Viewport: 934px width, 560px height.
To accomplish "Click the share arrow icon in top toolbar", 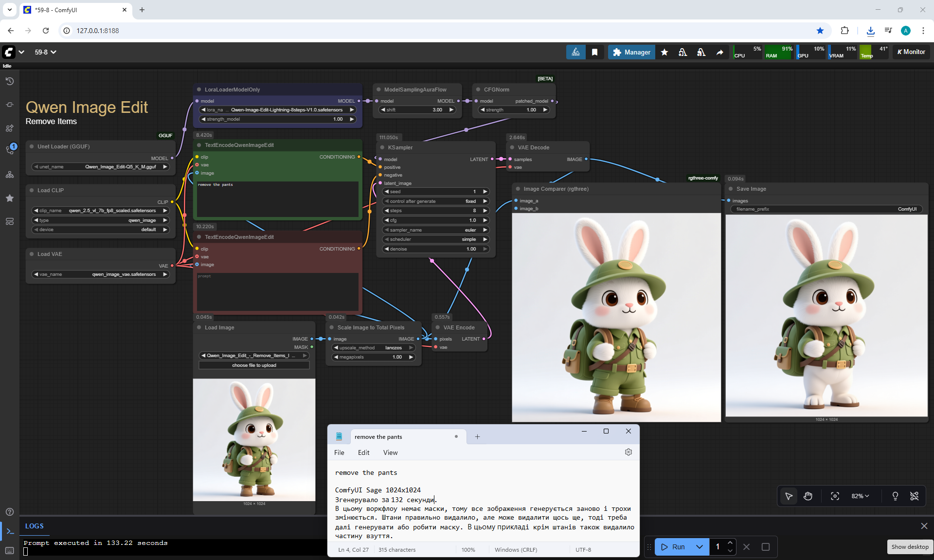I will pyautogui.click(x=719, y=52).
